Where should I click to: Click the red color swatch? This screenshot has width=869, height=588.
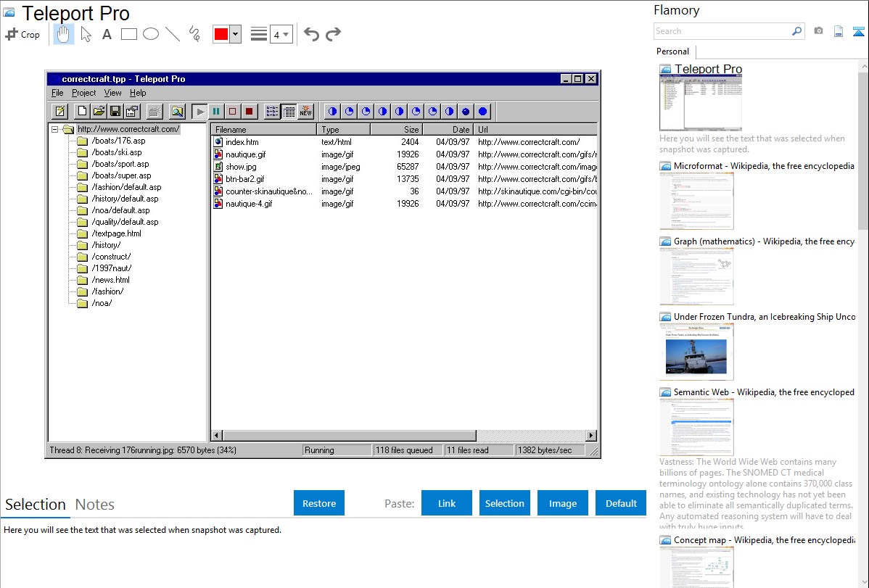click(221, 34)
